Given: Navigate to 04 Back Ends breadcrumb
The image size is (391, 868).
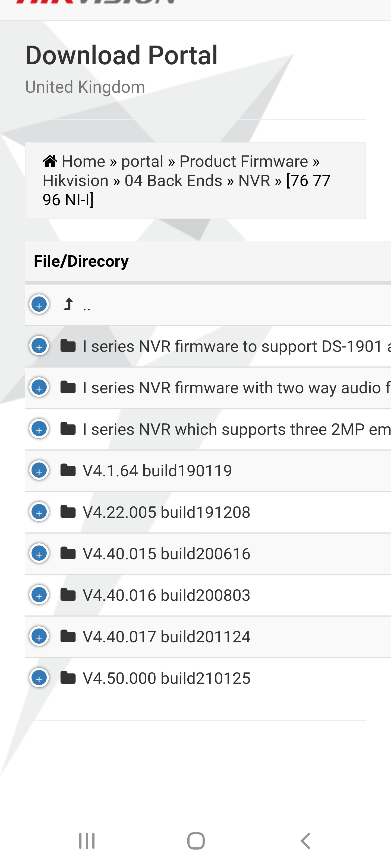Looking at the screenshot, I should [174, 181].
